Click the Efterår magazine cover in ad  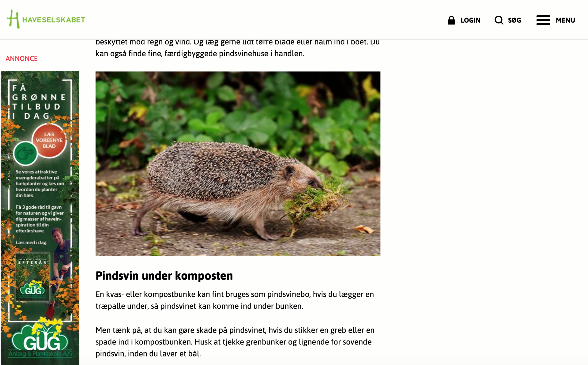pos(32,277)
